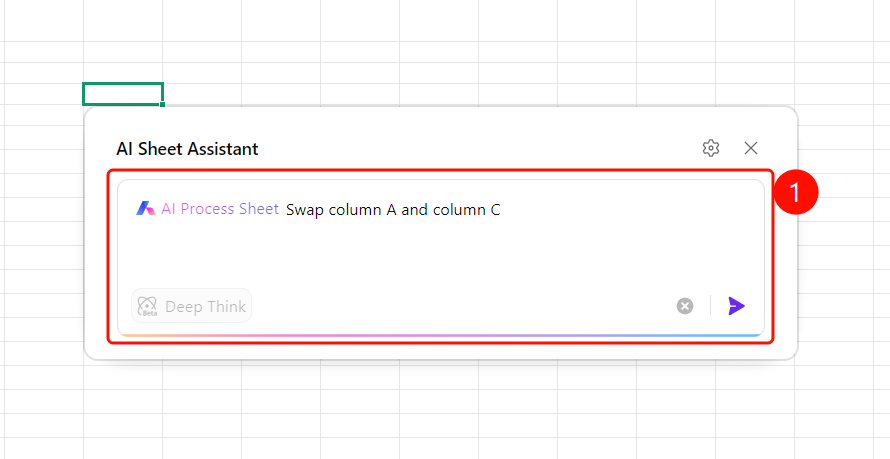
Task: Select the "AI Process Sheet" mode label
Action: [x=220, y=209]
